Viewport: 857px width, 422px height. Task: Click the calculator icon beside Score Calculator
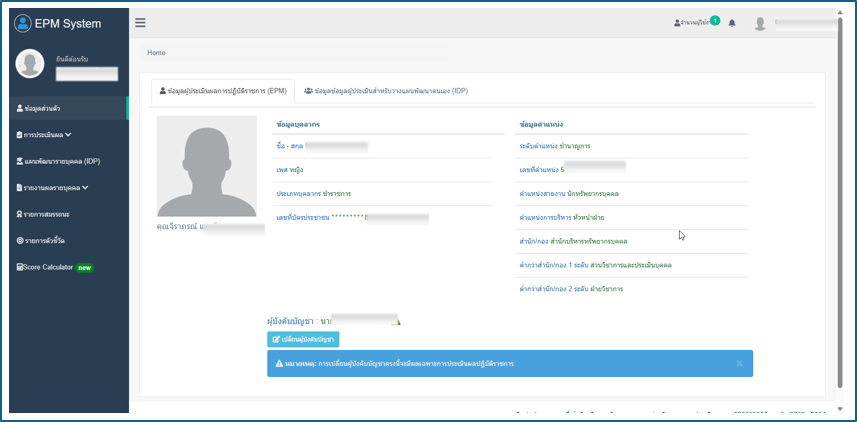click(19, 267)
